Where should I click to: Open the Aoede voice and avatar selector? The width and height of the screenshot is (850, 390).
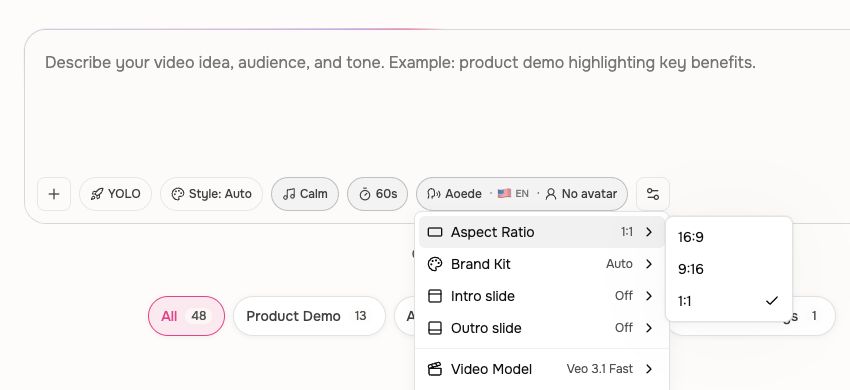pyautogui.click(x=522, y=194)
